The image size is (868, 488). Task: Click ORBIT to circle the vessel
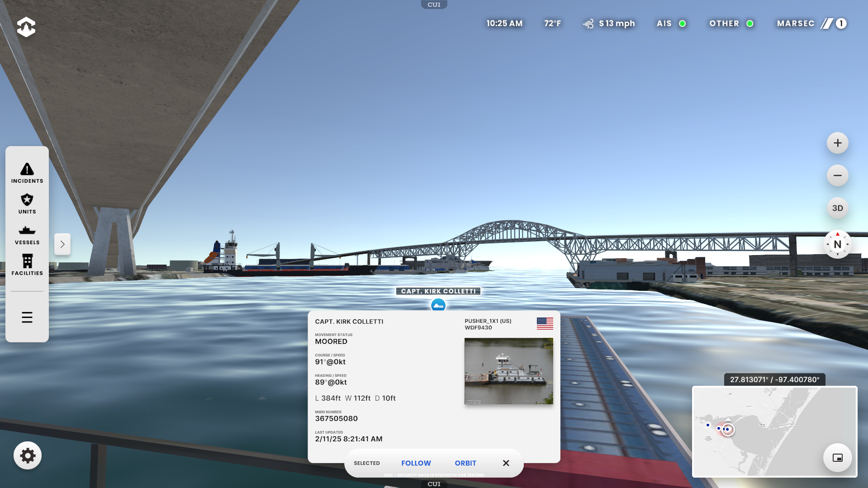point(465,463)
